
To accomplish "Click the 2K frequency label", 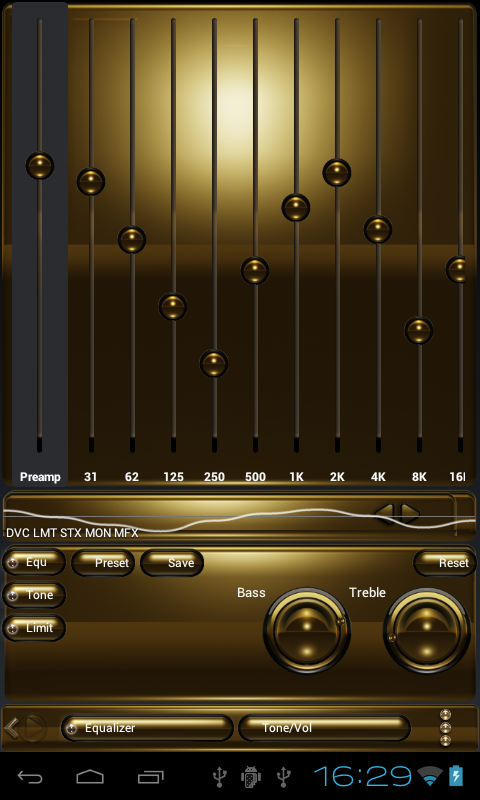I will click(x=337, y=477).
